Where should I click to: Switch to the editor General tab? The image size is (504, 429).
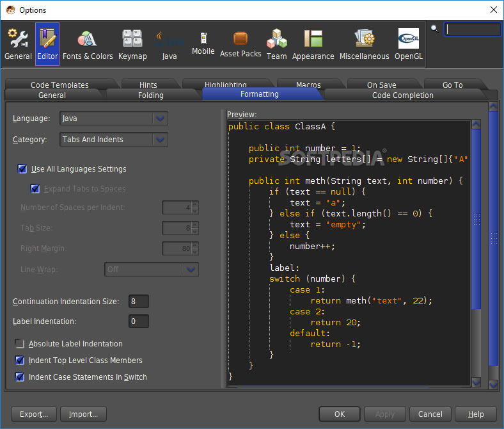52,95
